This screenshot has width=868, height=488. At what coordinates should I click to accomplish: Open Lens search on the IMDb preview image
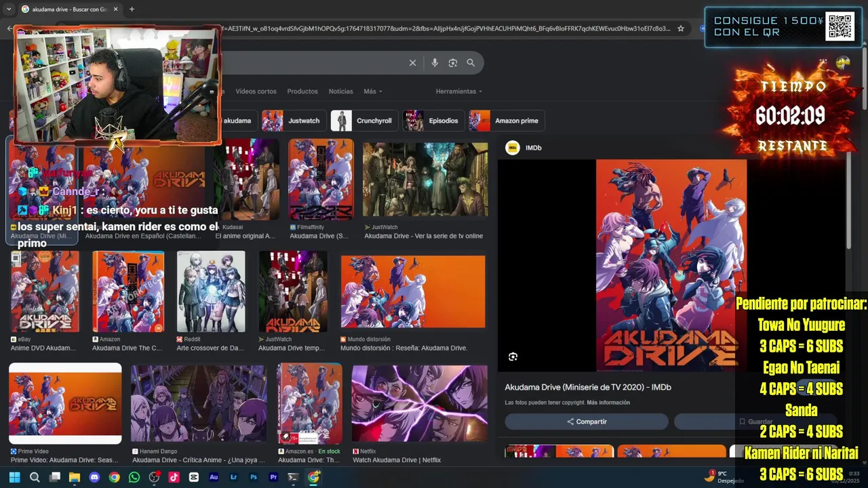(x=513, y=357)
